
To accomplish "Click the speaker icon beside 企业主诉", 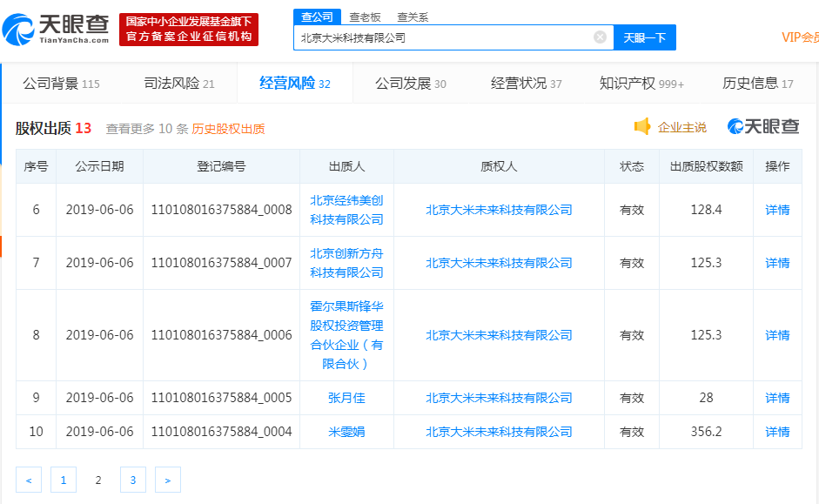I will [x=642, y=127].
